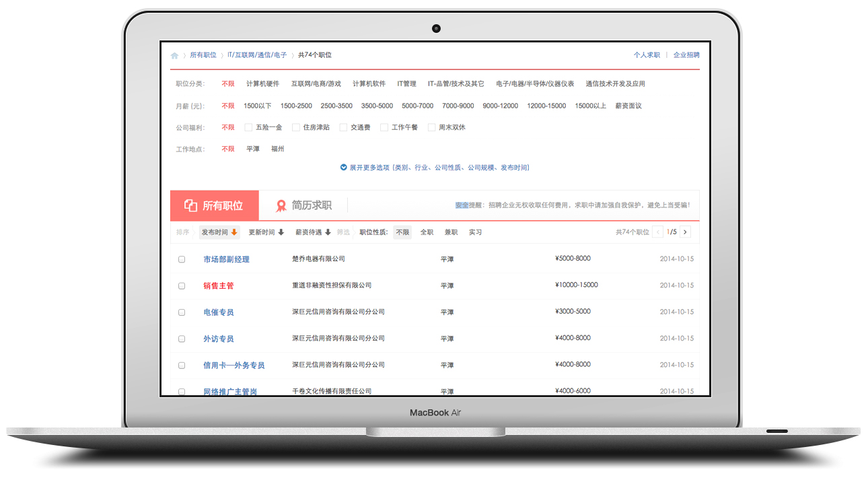
Task: Check the 交通费 benefit option
Action: point(343,127)
